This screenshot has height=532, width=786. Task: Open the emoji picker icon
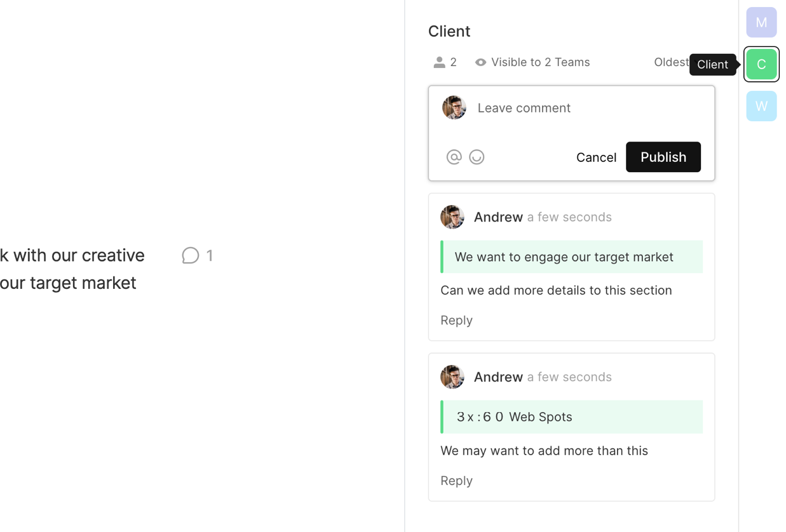477,157
